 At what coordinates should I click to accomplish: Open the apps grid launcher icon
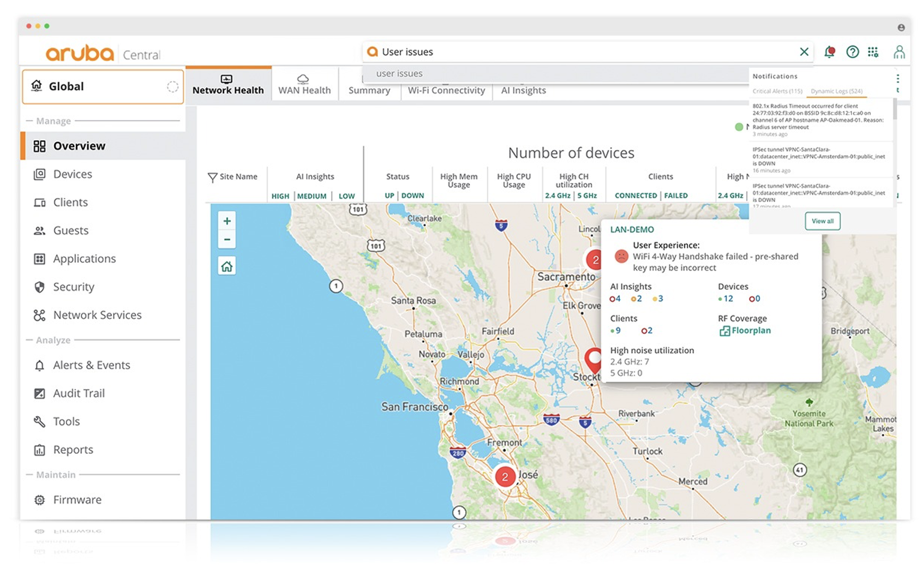873,52
